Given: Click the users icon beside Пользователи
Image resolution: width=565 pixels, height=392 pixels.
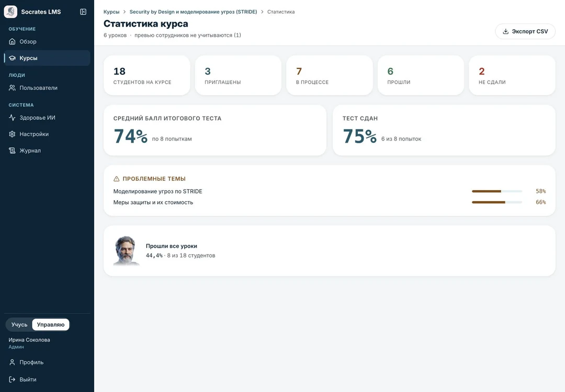Looking at the screenshot, I should point(12,88).
